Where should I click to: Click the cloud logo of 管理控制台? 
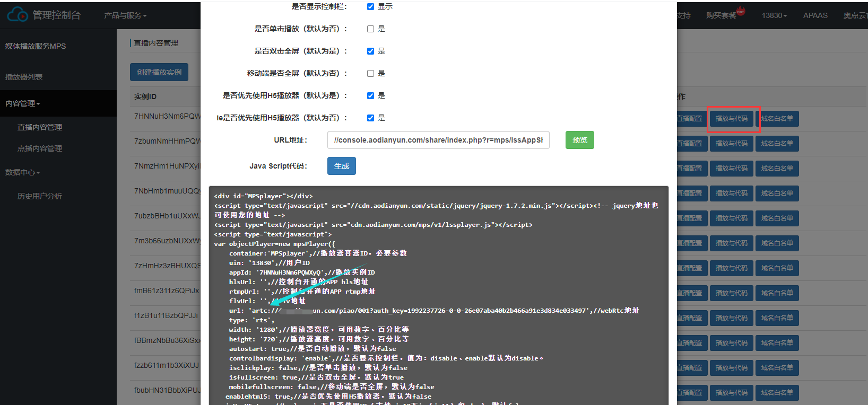18,15
